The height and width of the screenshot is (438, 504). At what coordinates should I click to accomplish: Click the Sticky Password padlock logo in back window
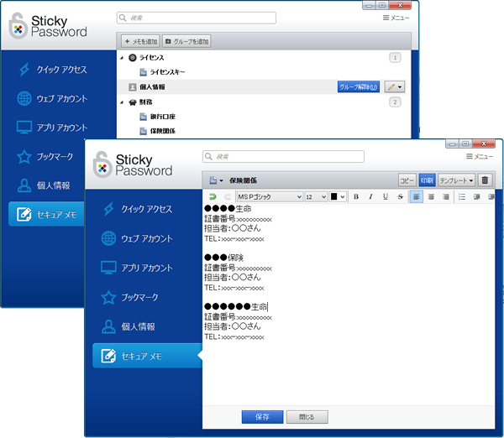click(18, 26)
